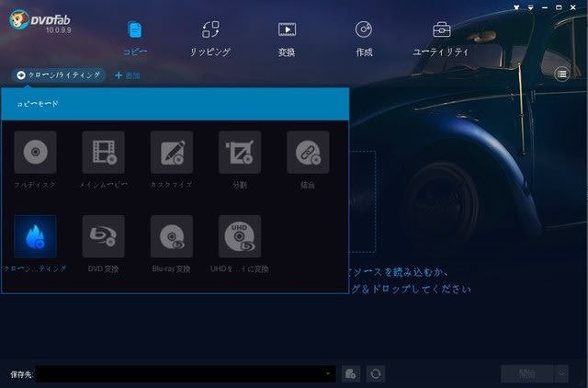The width and height of the screenshot is (588, 388).
Task: Select the DVD変換 mode icon
Action: (103, 236)
